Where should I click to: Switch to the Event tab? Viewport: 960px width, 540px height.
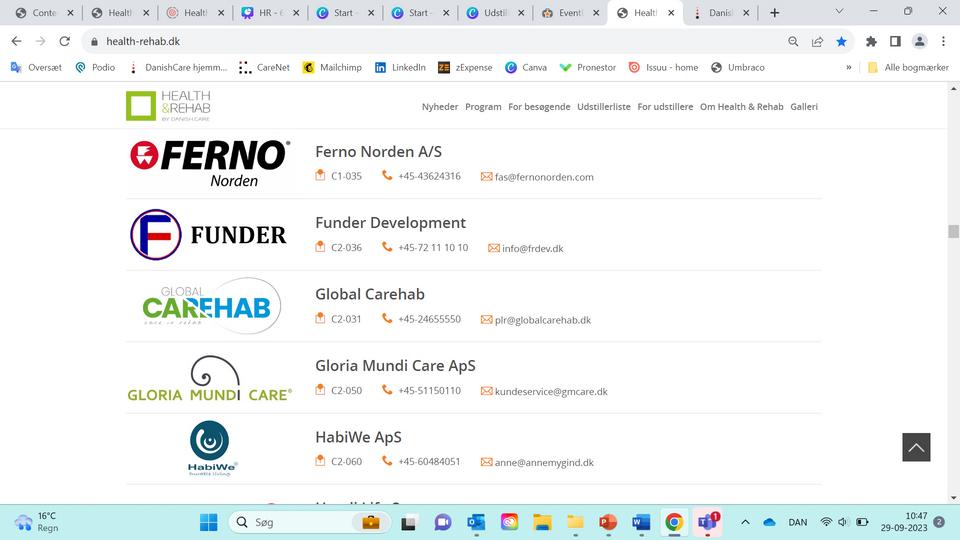(569, 13)
